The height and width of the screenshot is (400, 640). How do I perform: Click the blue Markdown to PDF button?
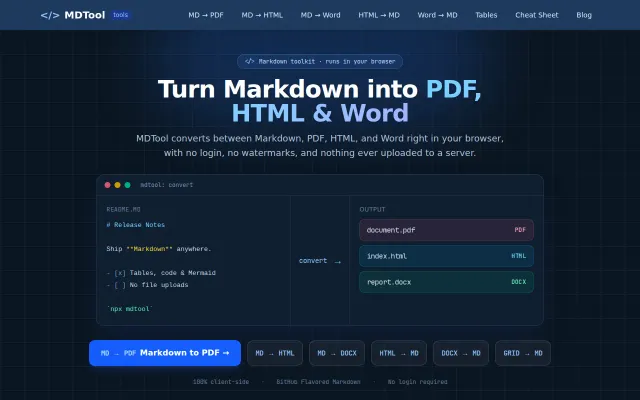tap(165, 353)
